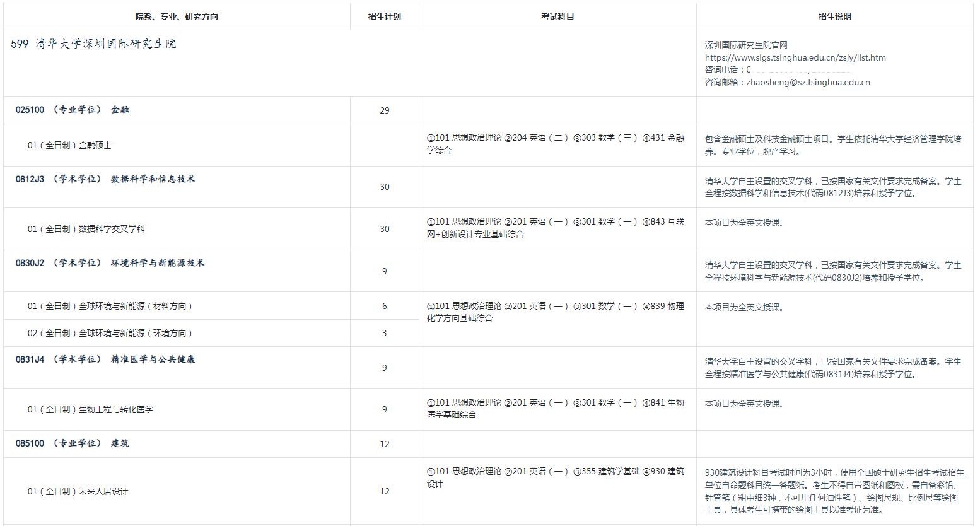
Task: Select exam subjects text containing 431 金融学综合
Action: coord(555,144)
